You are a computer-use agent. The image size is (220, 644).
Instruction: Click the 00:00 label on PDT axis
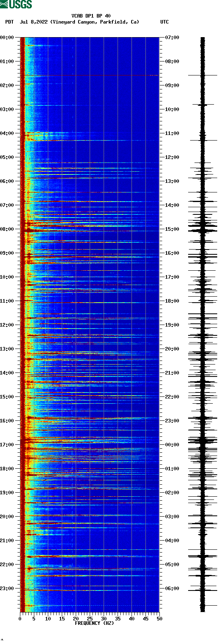point(7,38)
